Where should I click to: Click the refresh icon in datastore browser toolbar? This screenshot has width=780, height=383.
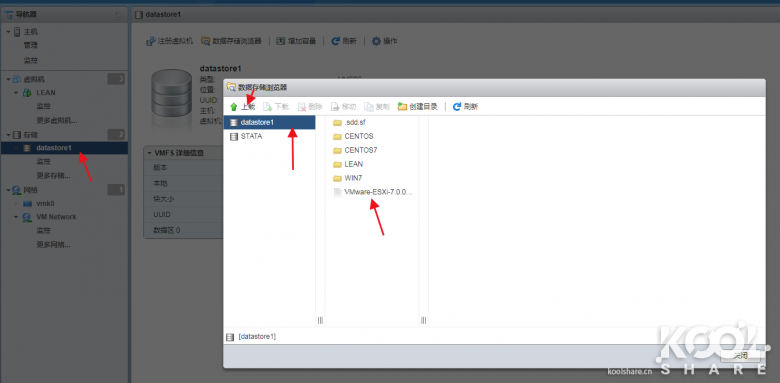[x=457, y=107]
